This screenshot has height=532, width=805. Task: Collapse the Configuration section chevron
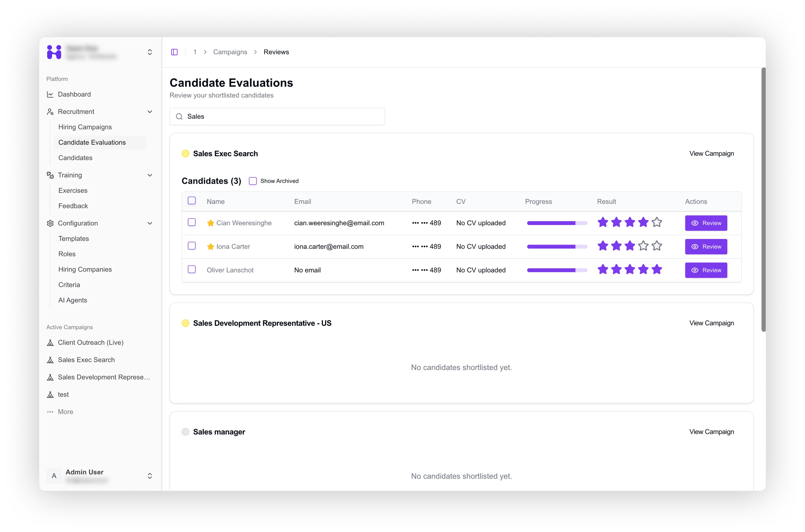[150, 223]
